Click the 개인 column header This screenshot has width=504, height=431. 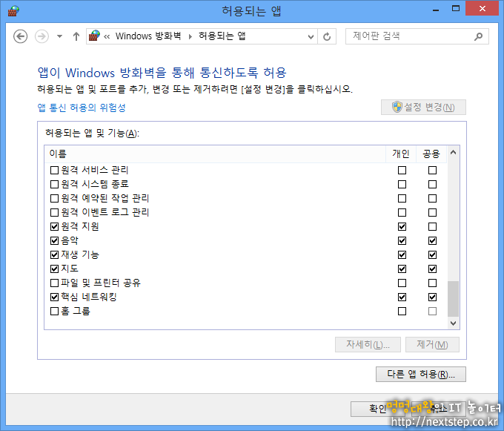pyautogui.click(x=401, y=154)
